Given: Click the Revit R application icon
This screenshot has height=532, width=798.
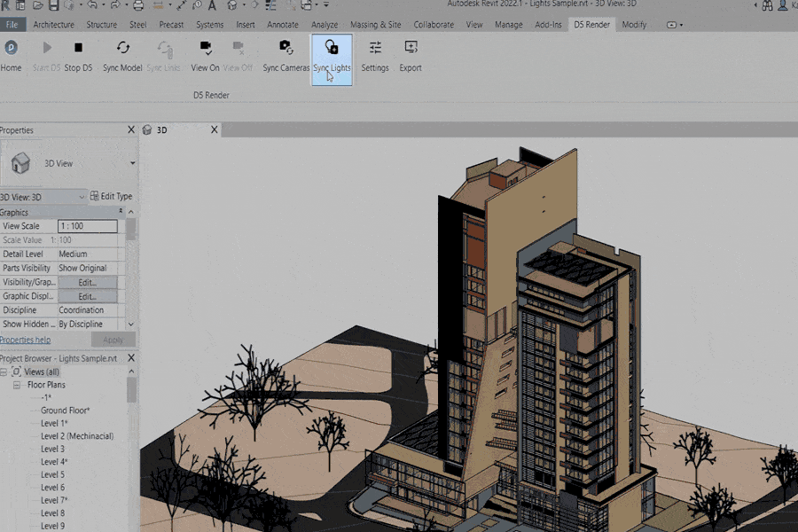Looking at the screenshot, I should [5, 5].
